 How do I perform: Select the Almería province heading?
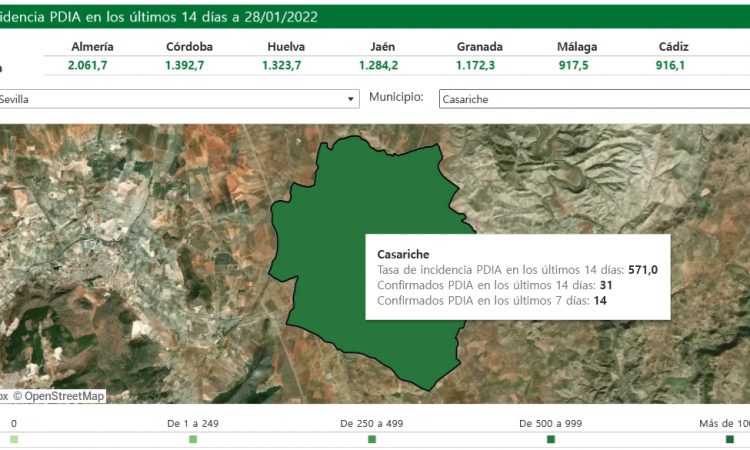pos(92,47)
